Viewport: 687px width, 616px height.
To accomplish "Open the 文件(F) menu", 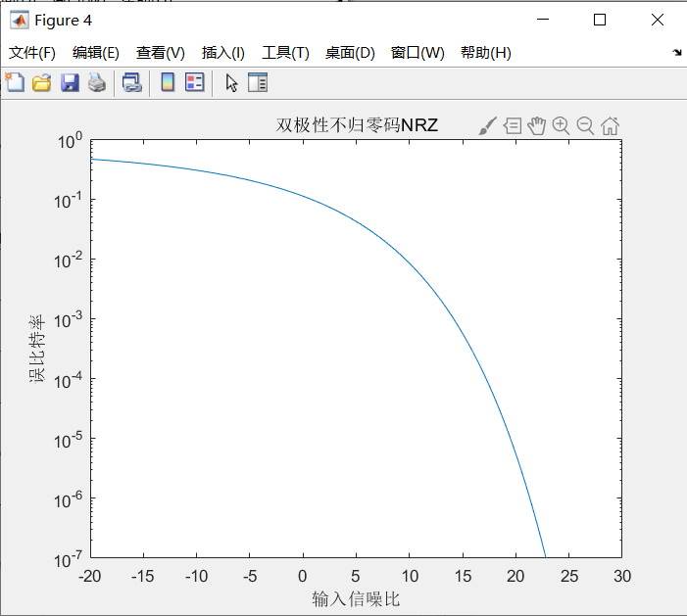I will (x=32, y=53).
